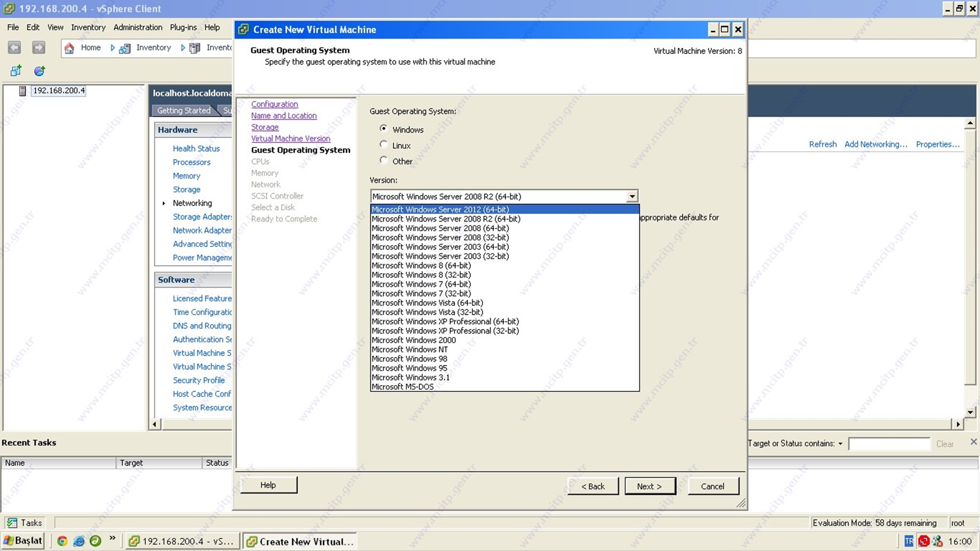
Task: Open the View menu
Action: [x=56, y=27]
